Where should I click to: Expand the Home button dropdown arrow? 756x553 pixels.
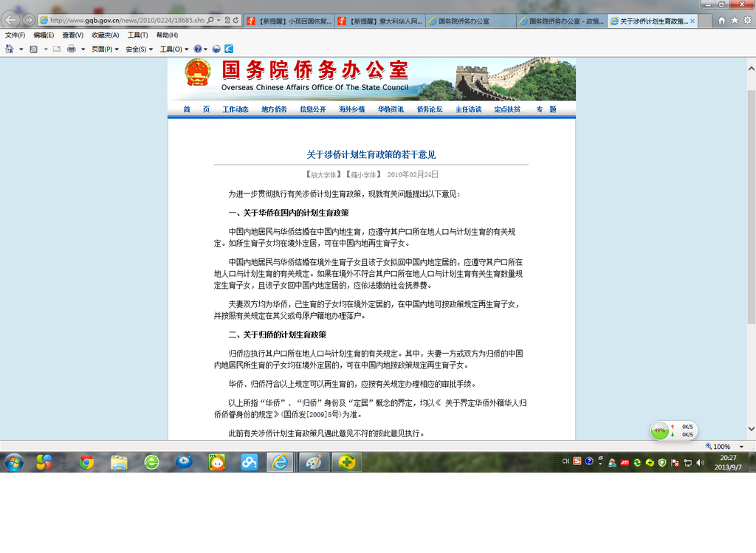21,49
